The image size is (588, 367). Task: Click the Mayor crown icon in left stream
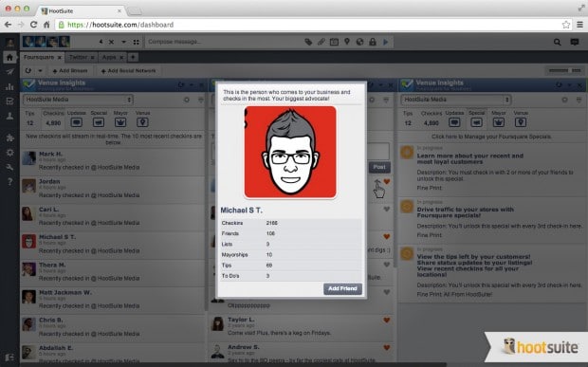point(120,122)
